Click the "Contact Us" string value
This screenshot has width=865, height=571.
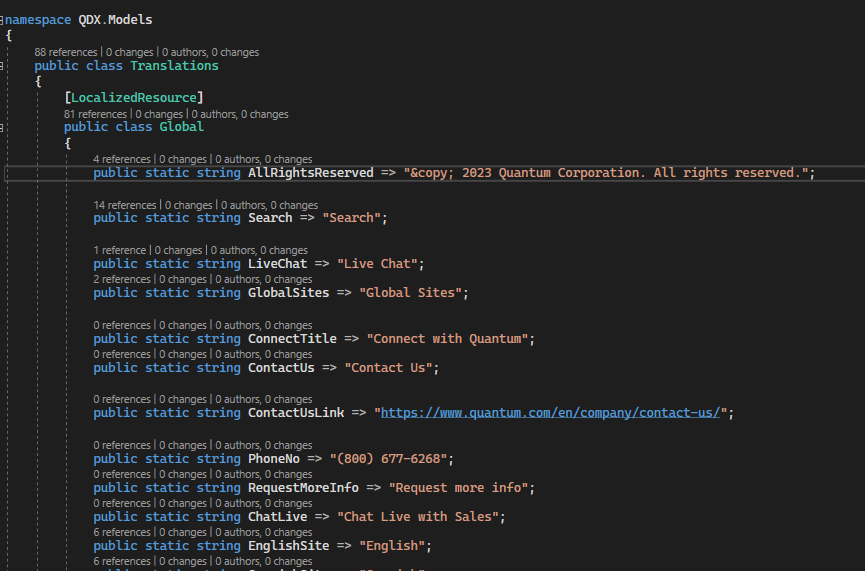pos(391,368)
